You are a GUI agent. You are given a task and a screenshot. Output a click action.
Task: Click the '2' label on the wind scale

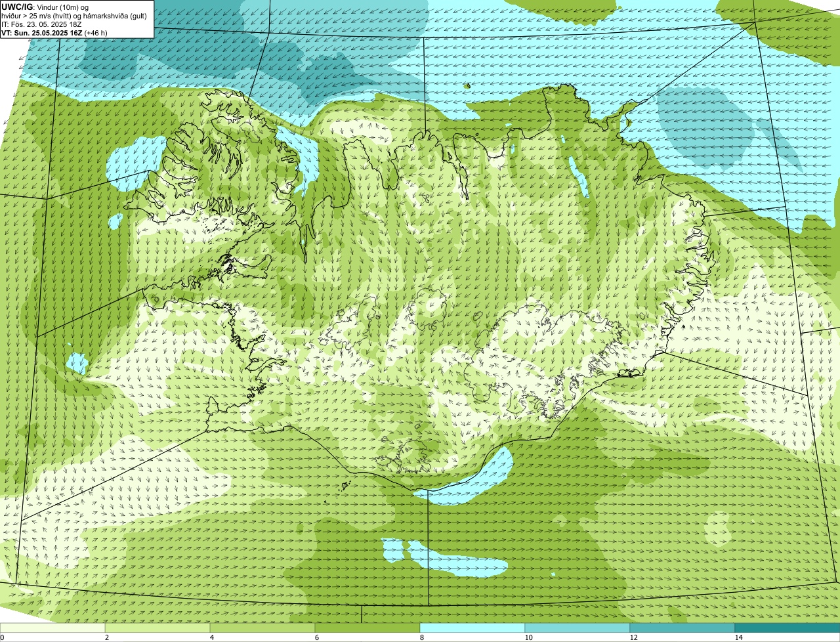point(106,637)
